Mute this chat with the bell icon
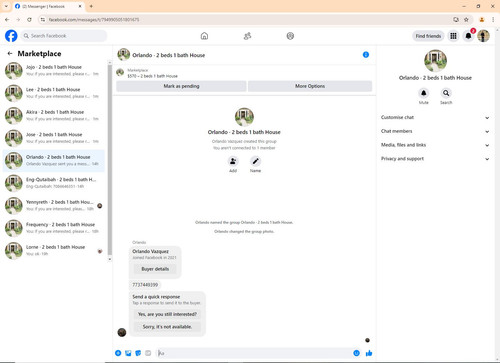500x363 pixels. [423, 93]
